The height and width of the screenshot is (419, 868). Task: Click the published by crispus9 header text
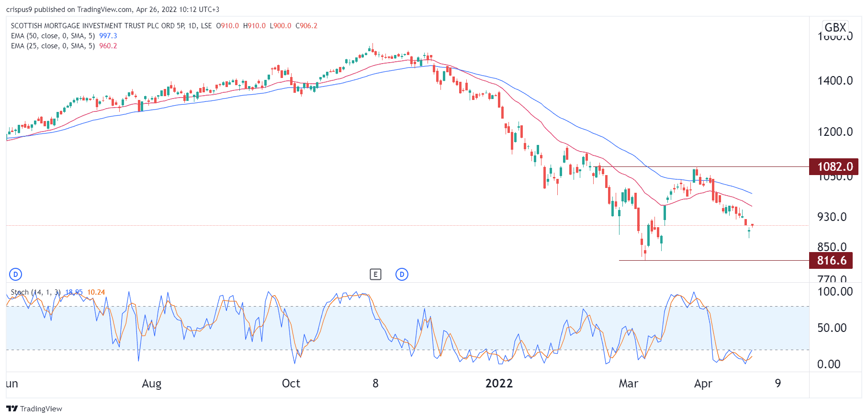tap(113, 10)
